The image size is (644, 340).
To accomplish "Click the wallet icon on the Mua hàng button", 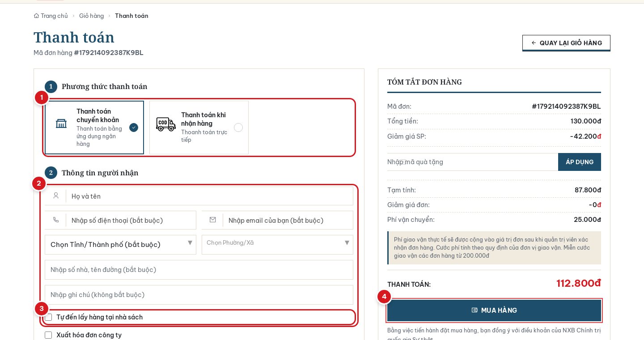I will (475, 310).
